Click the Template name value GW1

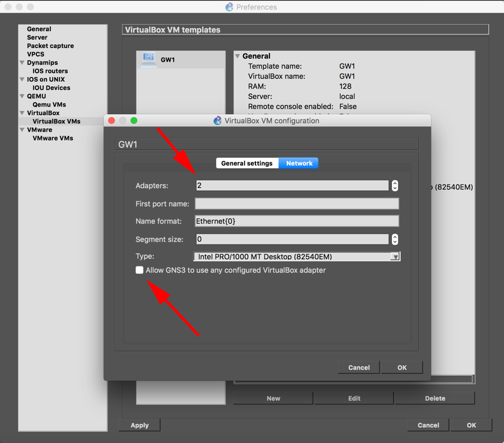point(347,66)
